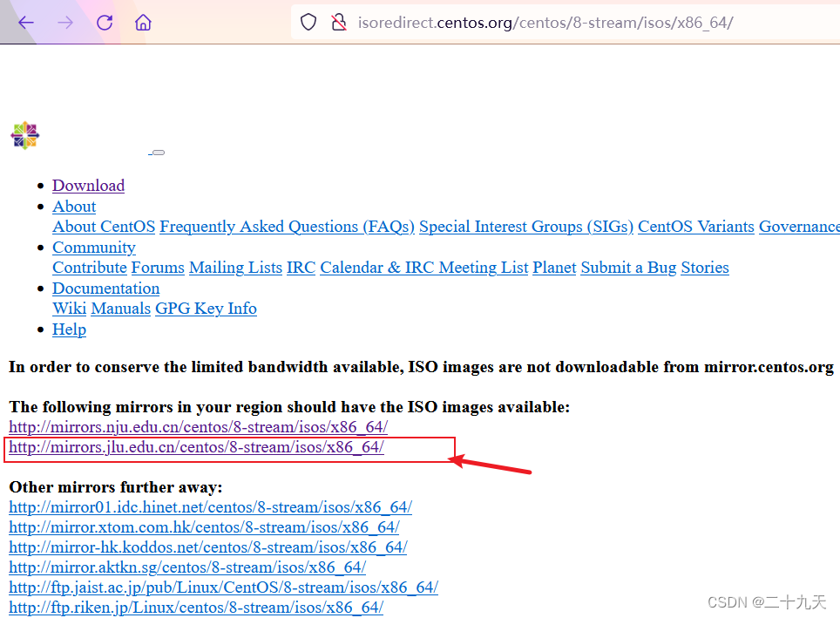
Task: Click the limited bandwidth notice text
Action: [x=421, y=367]
